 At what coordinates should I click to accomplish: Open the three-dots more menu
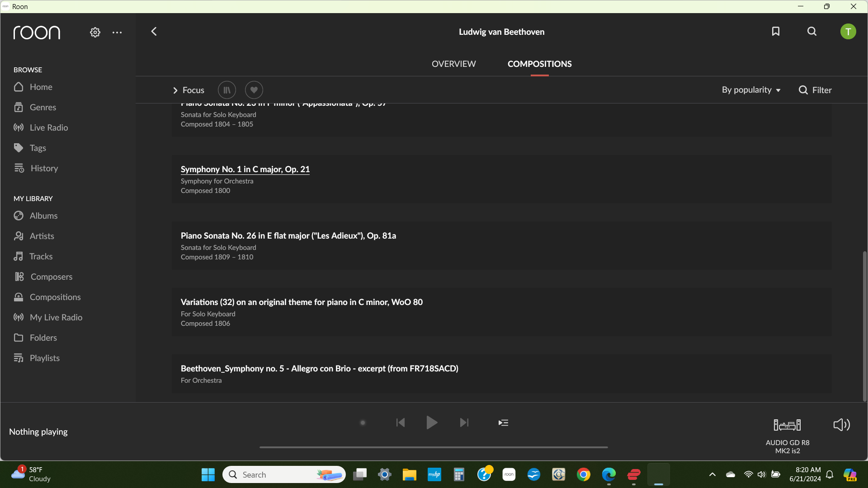point(117,33)
